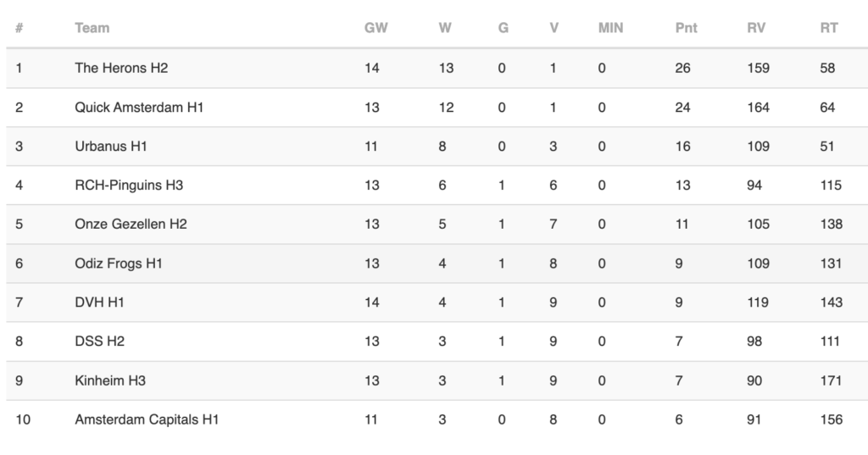The height and width of the screenshot is (455, 868).
Task: Click the GW column header
Action: (376, 28)
